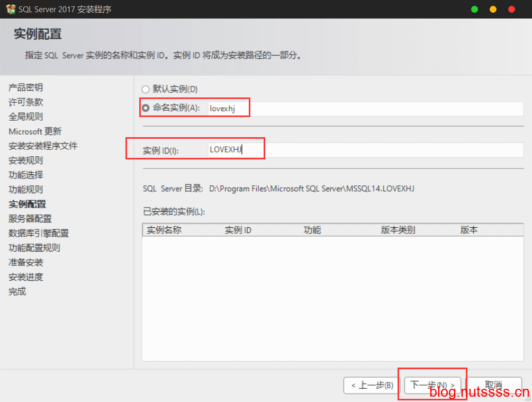Go to the 产品密钥 step

tap(26, 87)
